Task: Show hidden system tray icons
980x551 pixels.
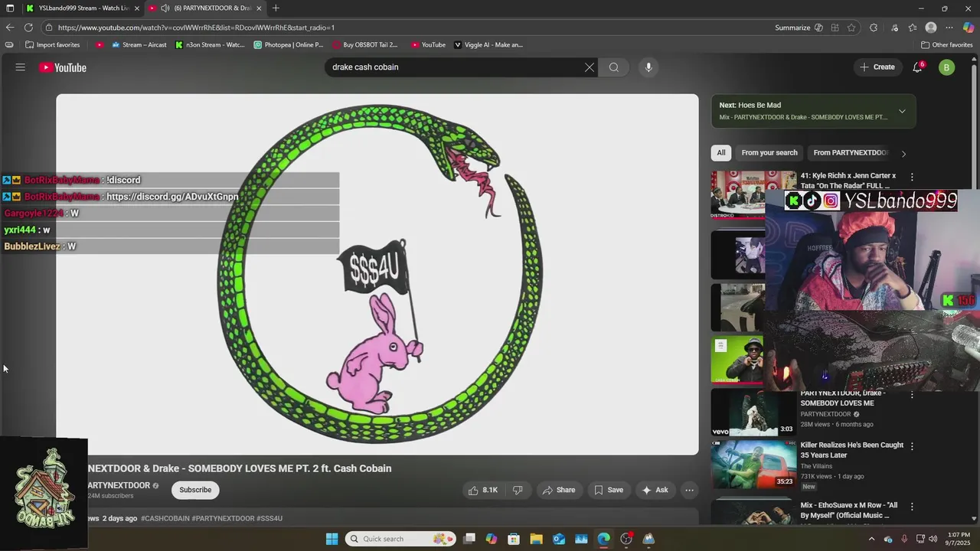Action: click(x=871, y=539)
